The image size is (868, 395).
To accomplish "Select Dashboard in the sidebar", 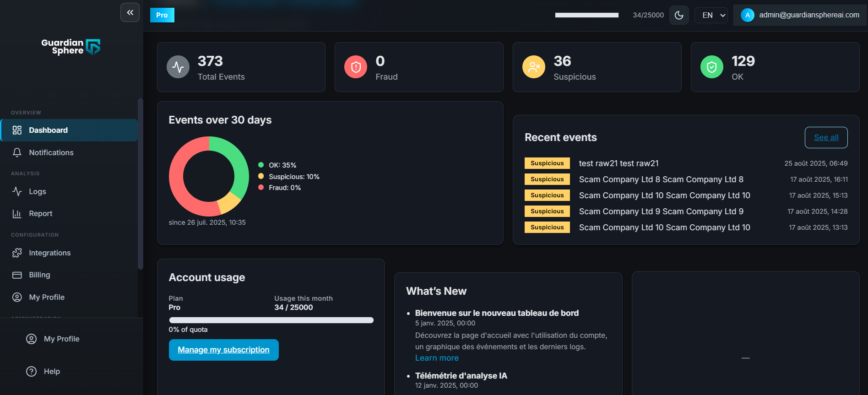I will [48, 130].
